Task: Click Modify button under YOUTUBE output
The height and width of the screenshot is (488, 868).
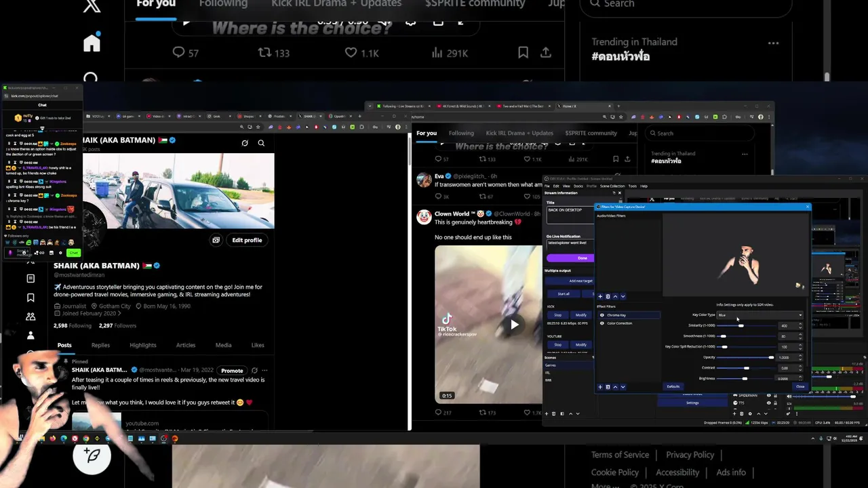Action: (581, 344)
